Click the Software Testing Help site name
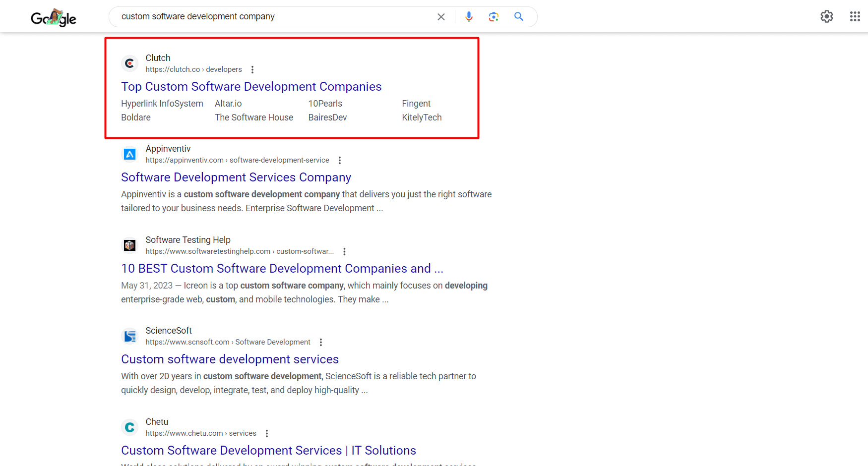 (188, 240)
